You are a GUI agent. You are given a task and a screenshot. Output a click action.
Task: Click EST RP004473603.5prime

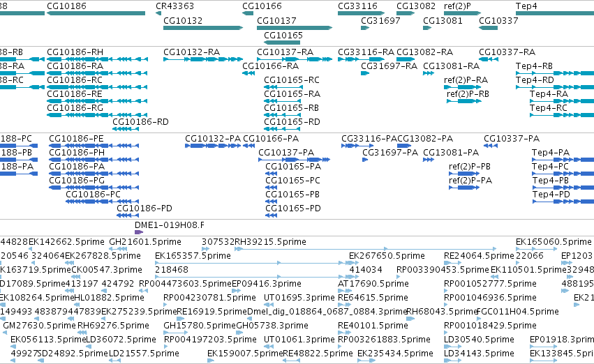(x=143, y=291)
